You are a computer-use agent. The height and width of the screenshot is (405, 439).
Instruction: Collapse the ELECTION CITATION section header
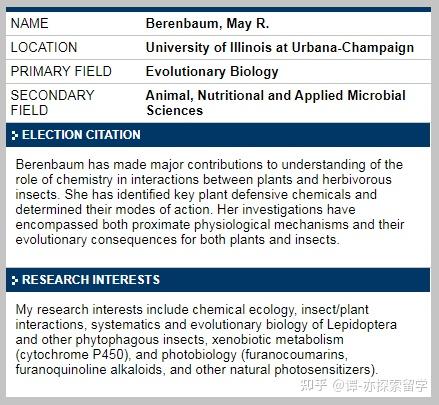pos(218,135)
